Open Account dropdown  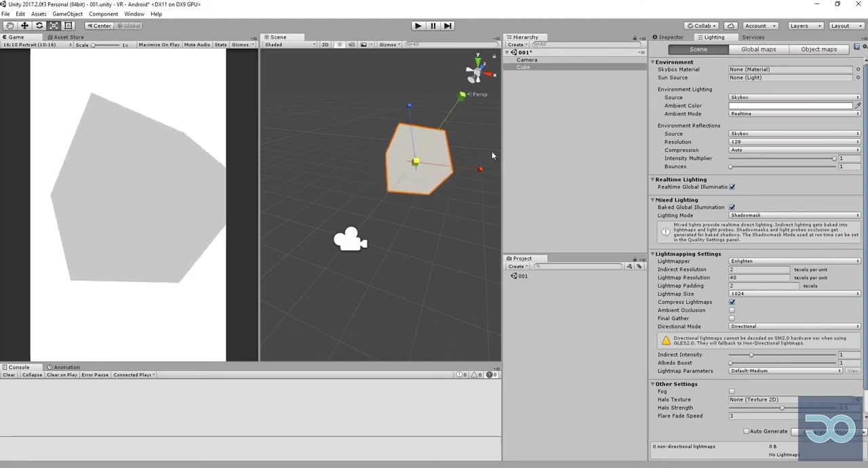click(x=759, y=26)
